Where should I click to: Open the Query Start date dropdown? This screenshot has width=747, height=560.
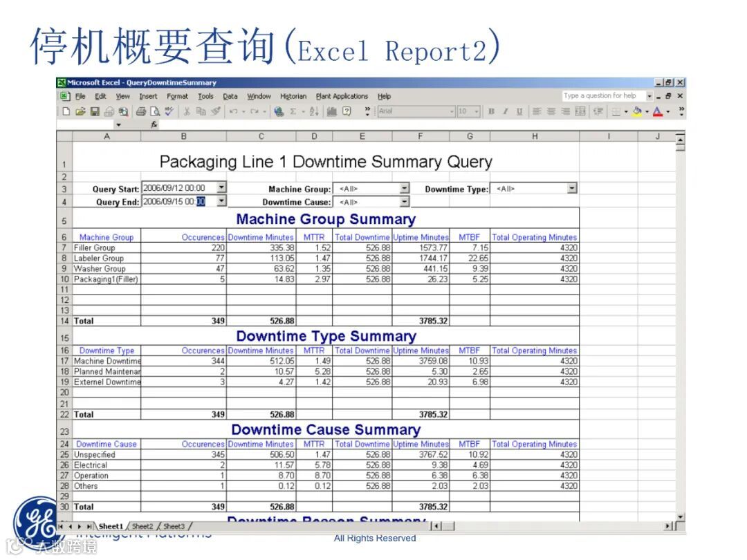click(221, 187)
